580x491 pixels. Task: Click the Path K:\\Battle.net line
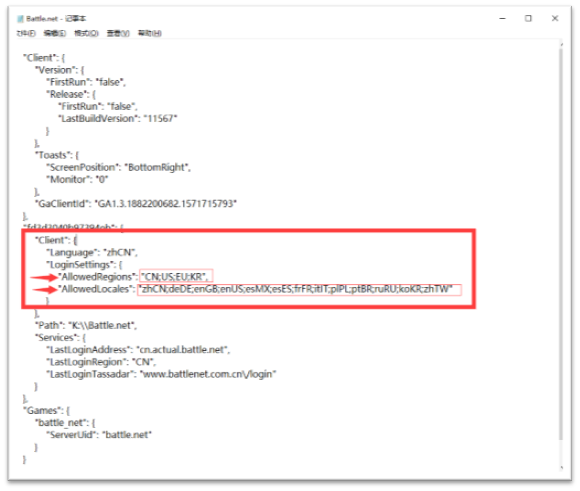(86, 325)
